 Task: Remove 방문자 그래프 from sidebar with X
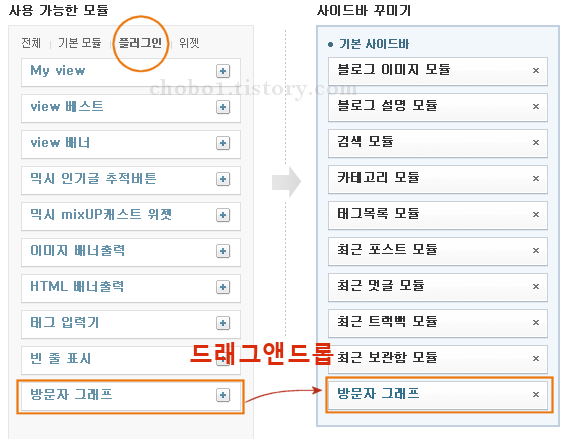(x=535, y=394)
